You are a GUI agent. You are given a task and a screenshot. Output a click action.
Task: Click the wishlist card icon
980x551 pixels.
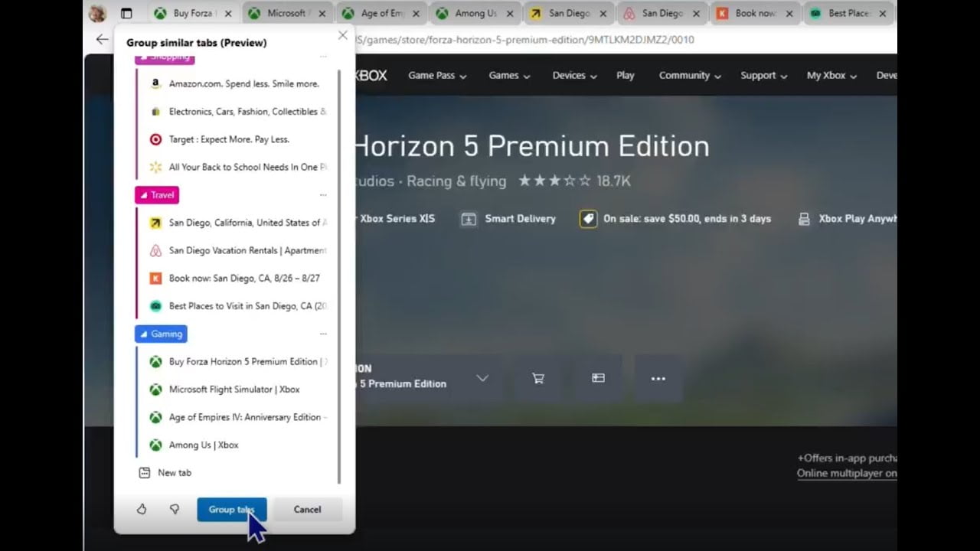(x=598, y=378)
